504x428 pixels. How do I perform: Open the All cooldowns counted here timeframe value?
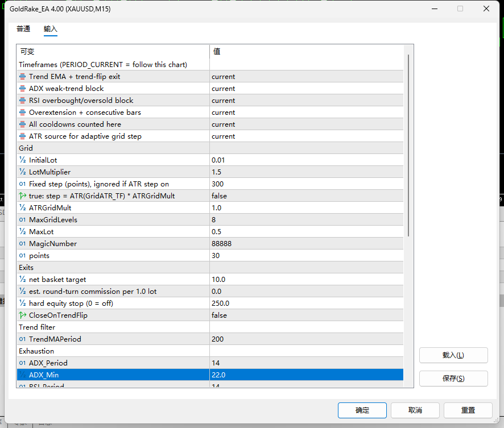coord(306,124)
